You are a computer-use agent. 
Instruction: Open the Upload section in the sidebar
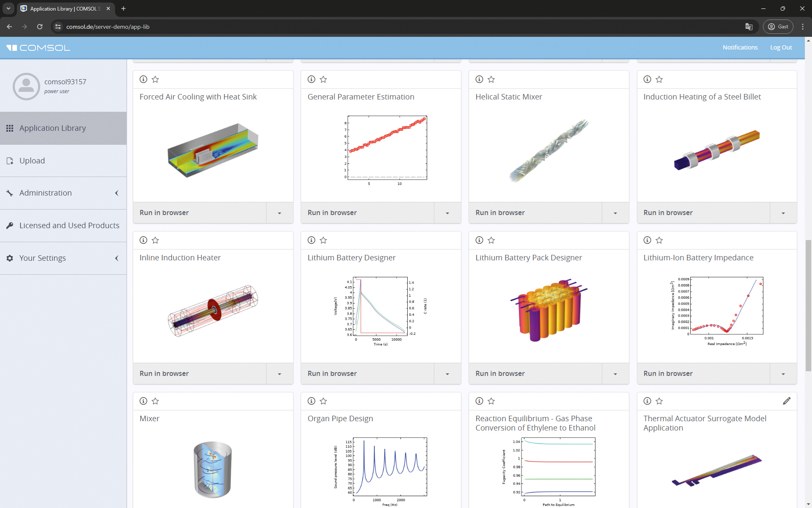coord(32,160)
